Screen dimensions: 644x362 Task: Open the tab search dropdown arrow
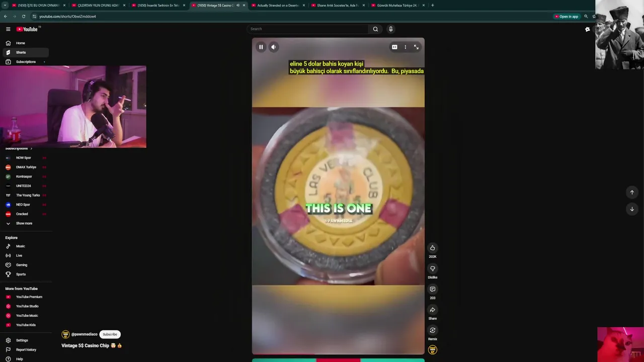(5, 5)
